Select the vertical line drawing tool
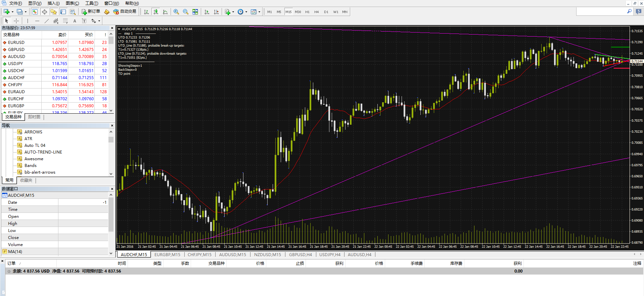The image size is (644, 296). point(28,21)
